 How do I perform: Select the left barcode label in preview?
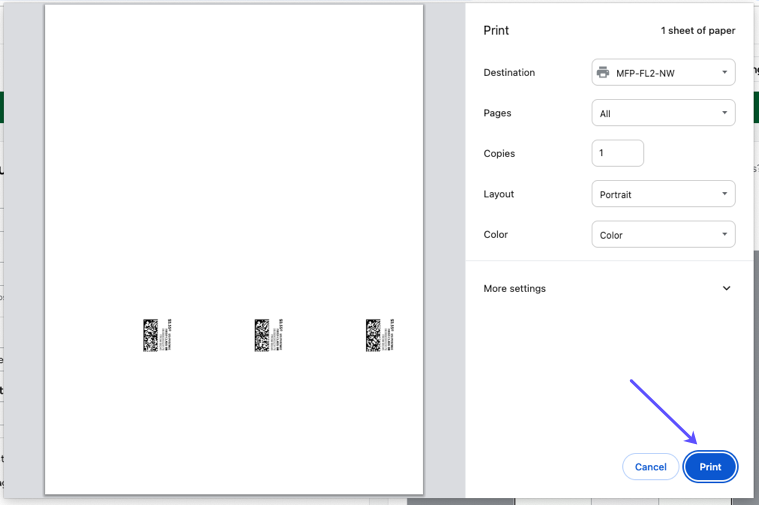[157, 335]
